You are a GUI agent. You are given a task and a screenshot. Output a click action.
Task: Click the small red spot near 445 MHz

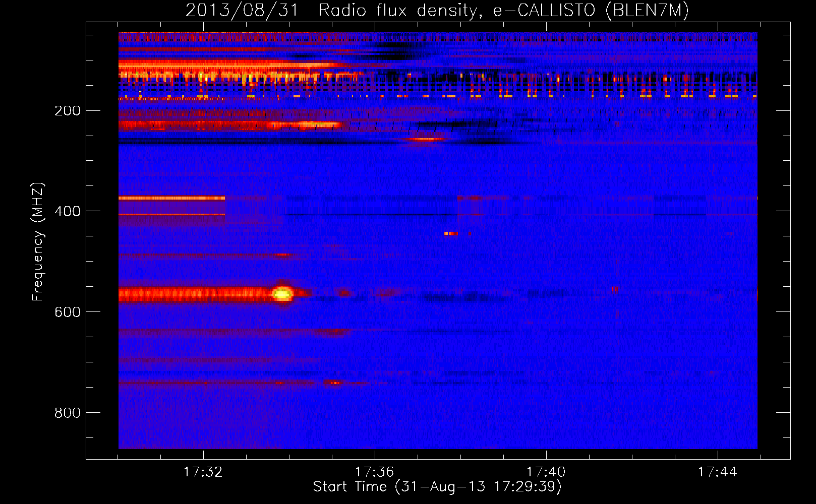451,233
